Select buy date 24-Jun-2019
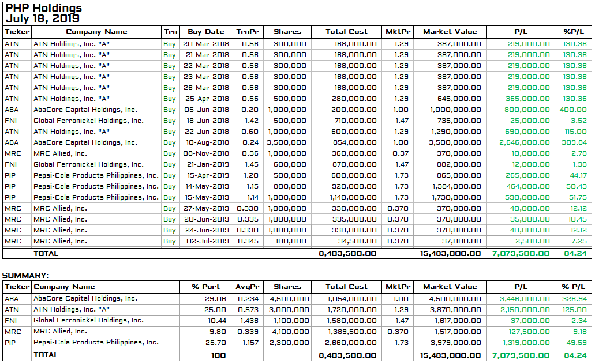Image resolution: width=595 pixels, height=364 pixels. click(206, 231)
